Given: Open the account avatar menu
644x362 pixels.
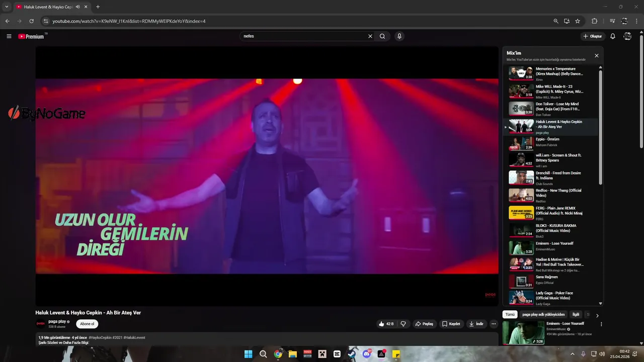Looking at the screenshot, I should coord(627,36).
